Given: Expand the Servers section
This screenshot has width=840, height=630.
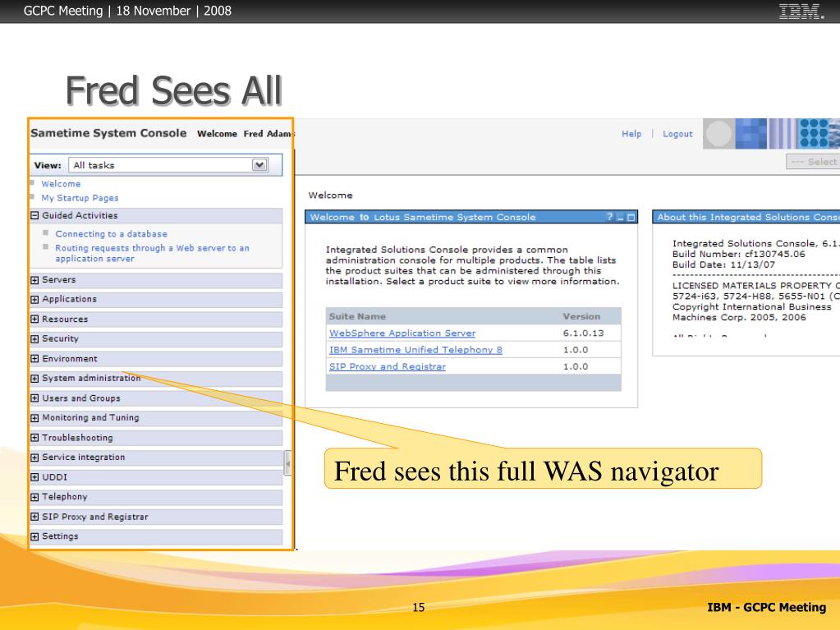Looking at the screenshot, I should click(x=34, y=279).
